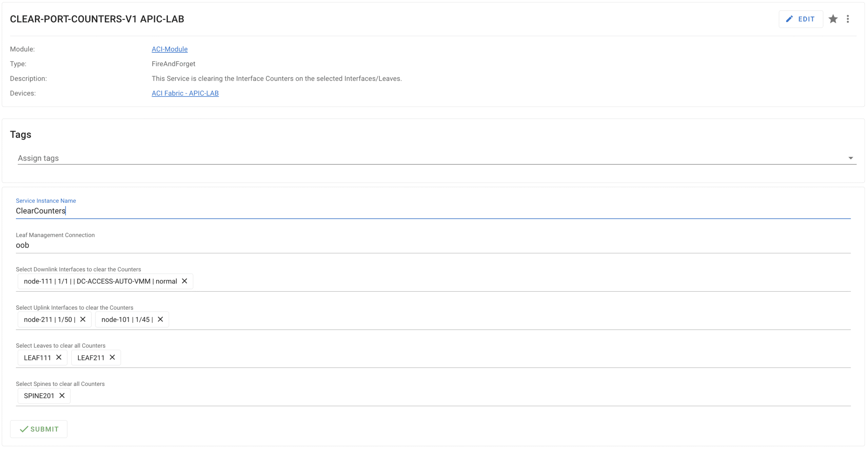Image resolution: width=868 pixels, height=449 pixels.
Task: Open the ACI-Module link
Action: click(x=170, y=49)
